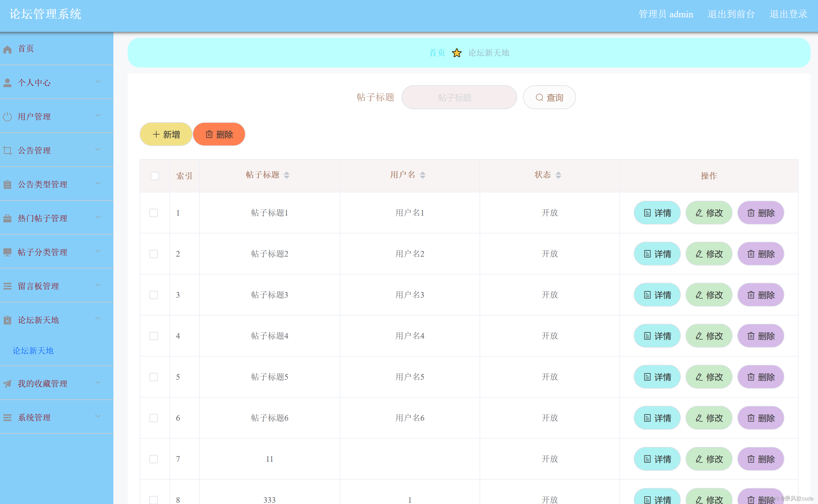
Task: Click the 帖子标题 search input field
Action: [459, 97]
